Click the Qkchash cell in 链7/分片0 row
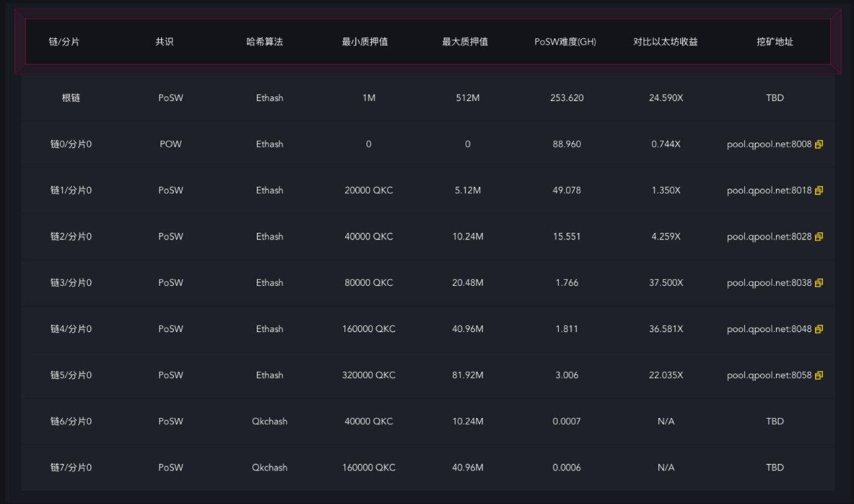This screenshot has width=854, height=504. (269, 467)
